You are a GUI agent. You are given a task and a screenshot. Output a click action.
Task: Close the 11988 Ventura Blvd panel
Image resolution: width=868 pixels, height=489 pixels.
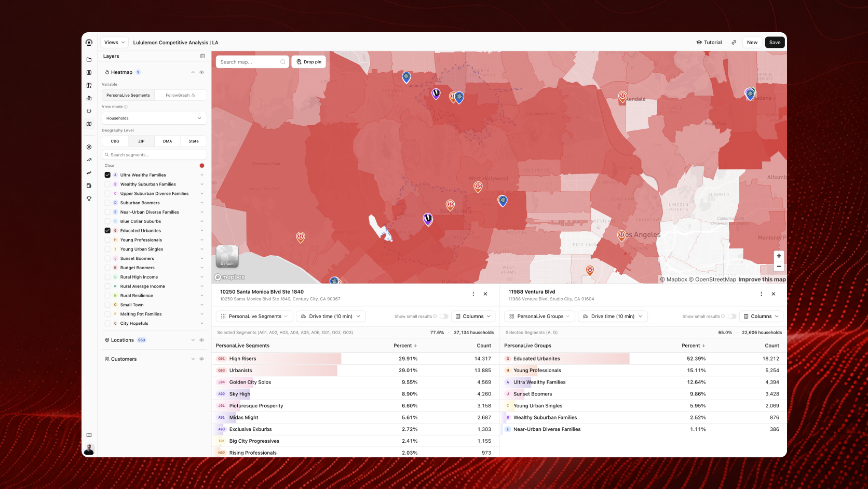point(774,294)
